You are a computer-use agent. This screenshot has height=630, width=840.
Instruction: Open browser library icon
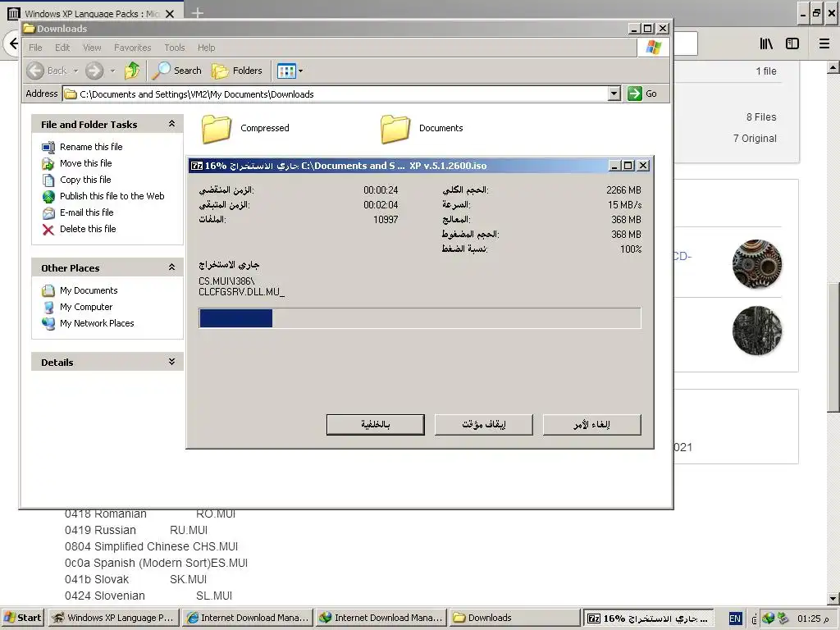766,44
